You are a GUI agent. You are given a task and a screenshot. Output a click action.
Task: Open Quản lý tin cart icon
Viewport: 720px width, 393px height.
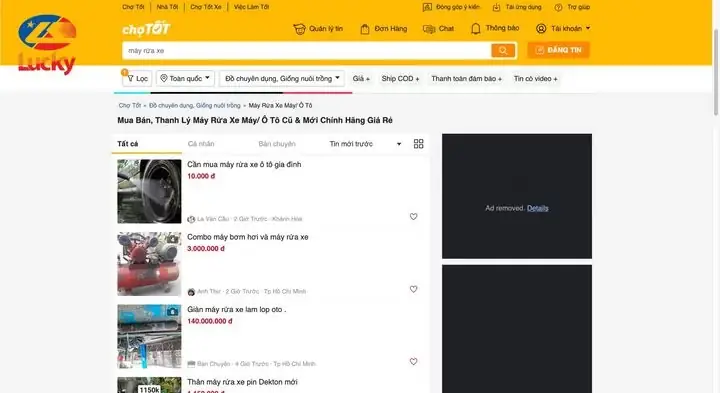[299, 29]
